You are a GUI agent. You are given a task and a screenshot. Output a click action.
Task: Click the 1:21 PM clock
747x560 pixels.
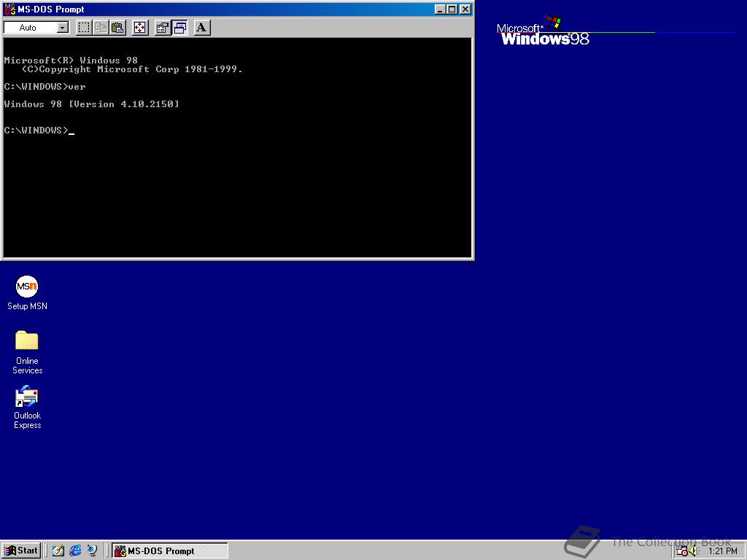tap(722, 551)
